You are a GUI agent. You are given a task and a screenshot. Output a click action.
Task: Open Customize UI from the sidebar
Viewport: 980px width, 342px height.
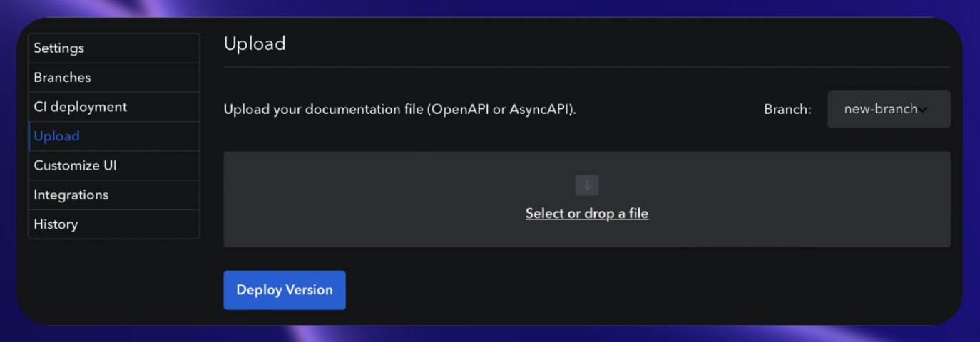pyautogui.click(x=114, y=165)
